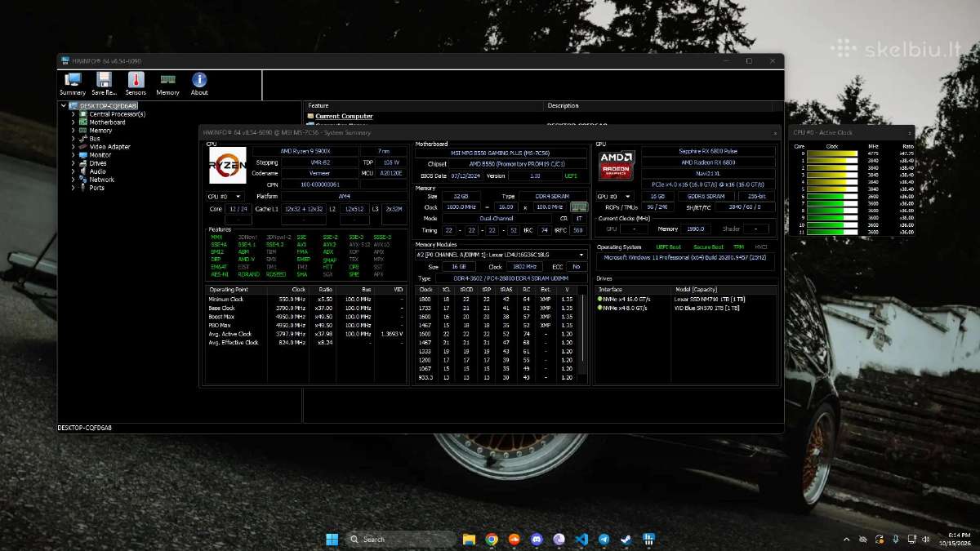Click the Model [Capacity] column header
This screenshot has height=551, width=980.
tap(724, 289)
